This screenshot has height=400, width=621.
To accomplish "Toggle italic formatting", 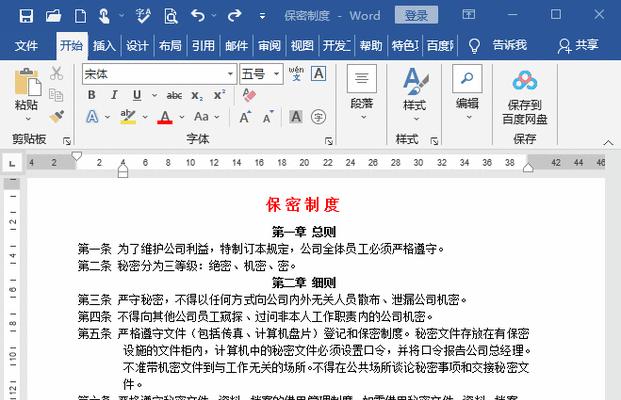I will point(114,95).
